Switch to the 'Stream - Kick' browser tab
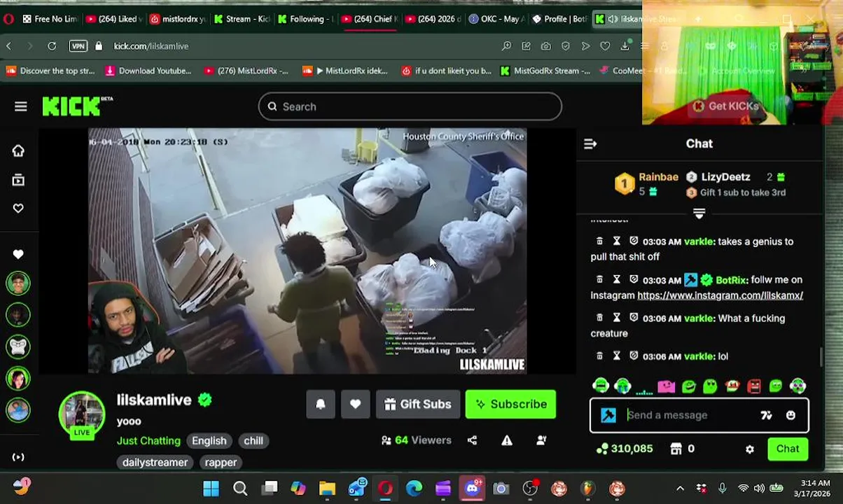The image size is (843, 504). pyautogui.click(x=242, y=19)
